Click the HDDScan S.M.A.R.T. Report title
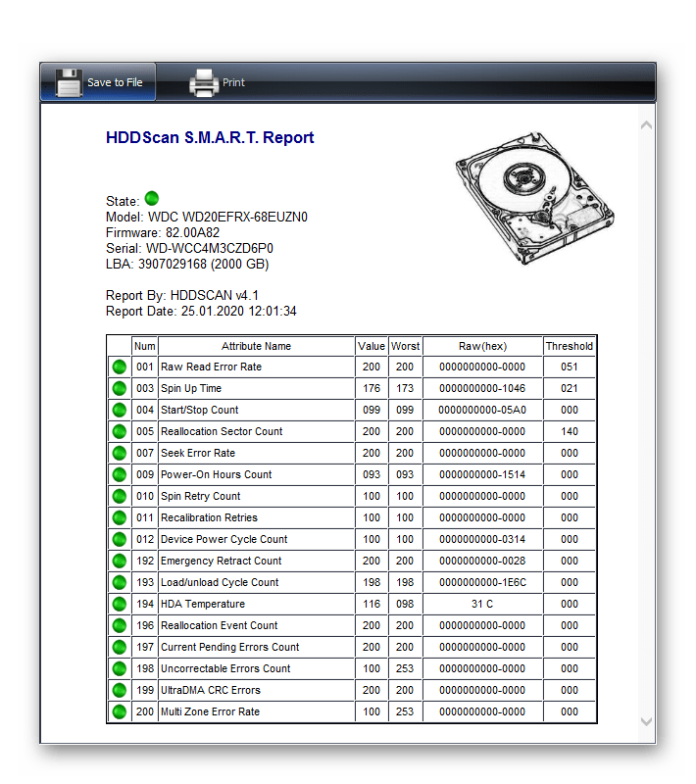This screenshot has width=696, height=784. point(210,137)
